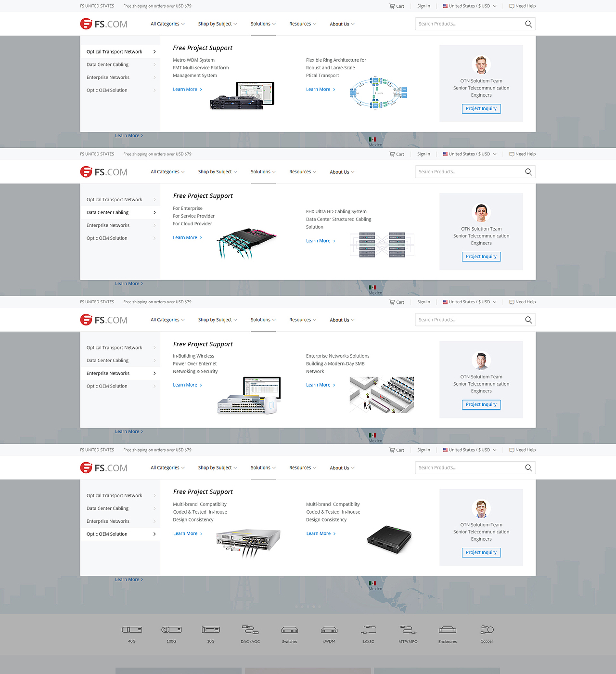This screenshot has height=674, width=616.
Task: Open the Enclosures category icon
Action: point(448,630)
